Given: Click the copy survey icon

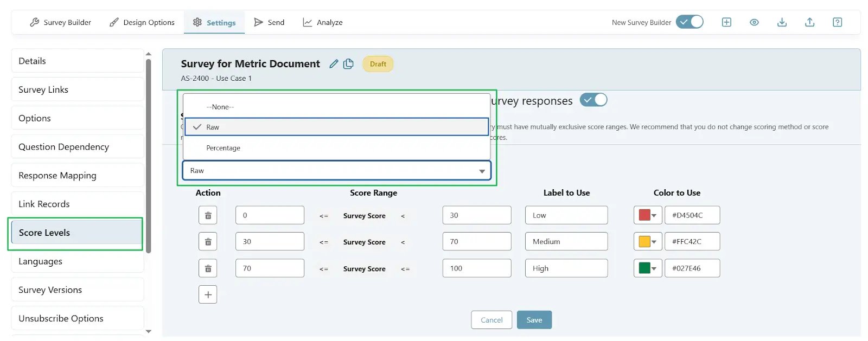Looking at the screenshot, I should pyautogui.click(x=348, y=64).
